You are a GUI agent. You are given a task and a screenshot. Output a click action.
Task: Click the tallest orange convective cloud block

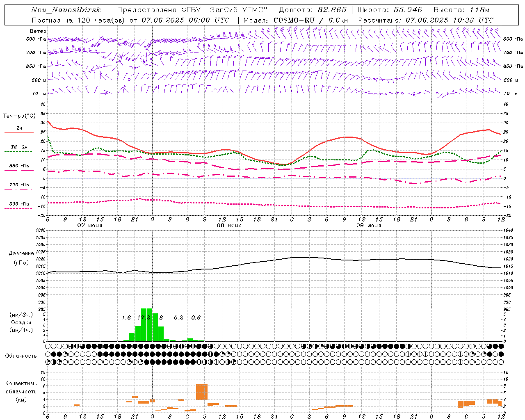tap(202, 392)
